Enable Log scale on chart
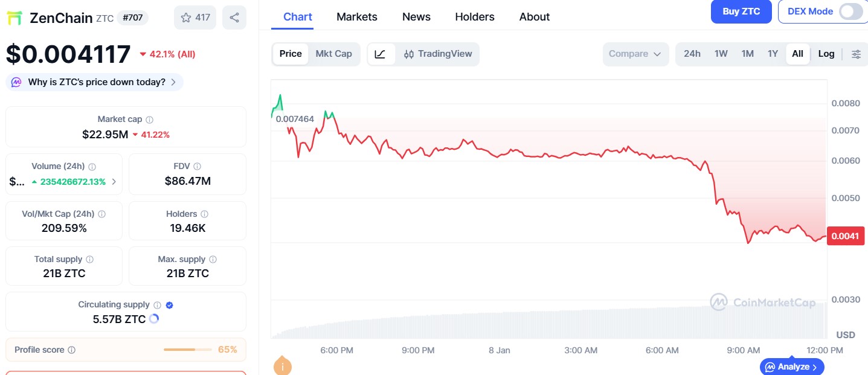This screenshot has width=868, height=375. point(826,54)
